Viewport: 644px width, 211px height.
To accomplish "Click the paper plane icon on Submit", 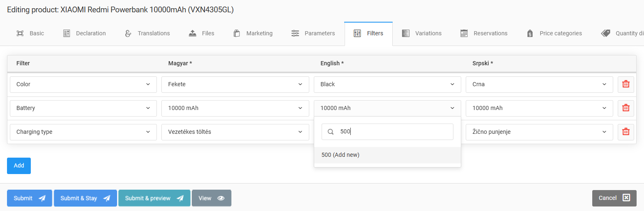I will click(42, 198).
